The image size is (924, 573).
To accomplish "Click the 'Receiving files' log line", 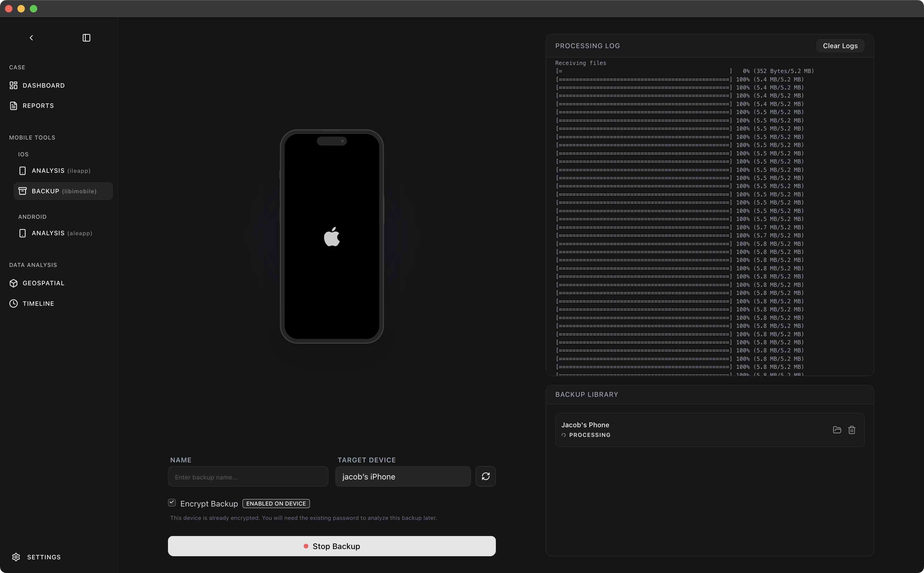I will click(581, 63).
